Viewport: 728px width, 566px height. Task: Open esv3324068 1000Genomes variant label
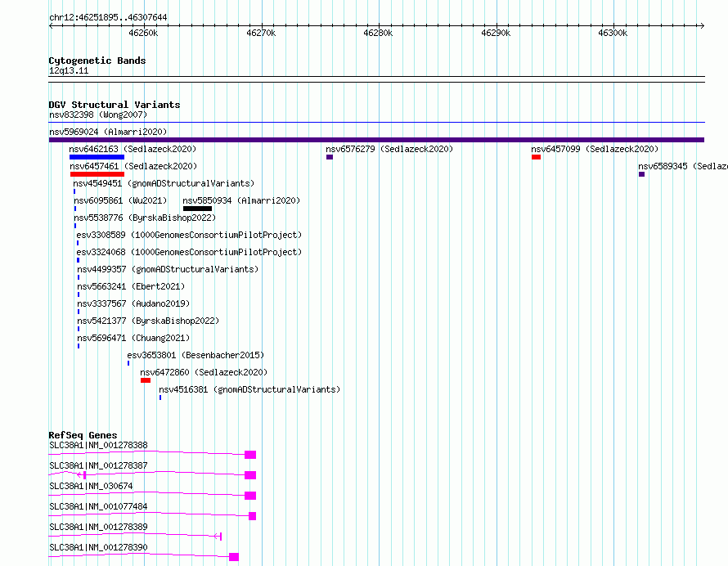189,252
